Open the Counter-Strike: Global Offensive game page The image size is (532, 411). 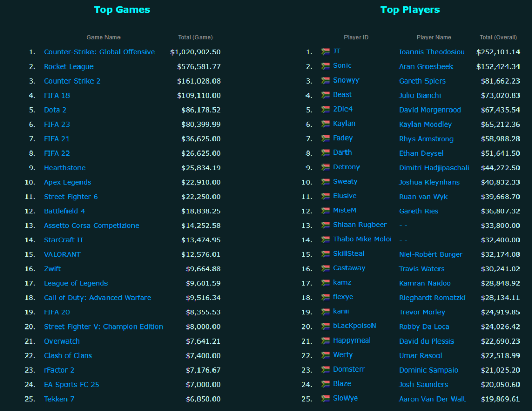click(99, 52)
